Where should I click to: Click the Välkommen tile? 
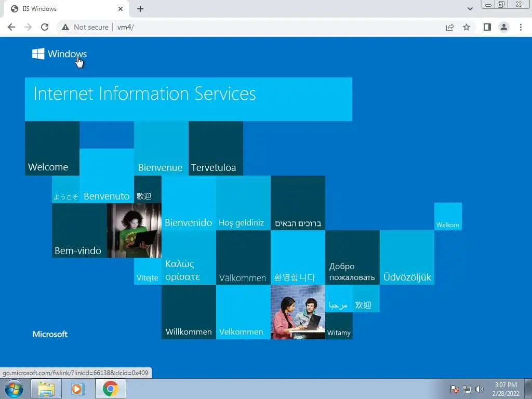pos(243,258)
